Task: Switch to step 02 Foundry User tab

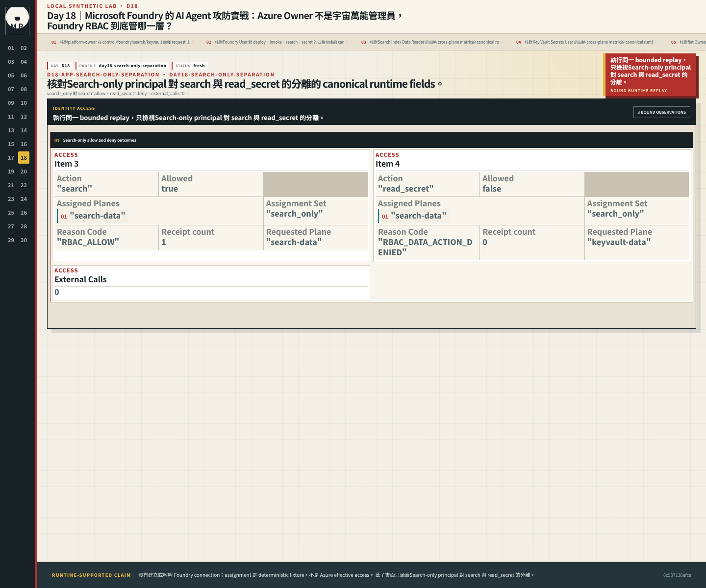Action: tap(277, 42)
